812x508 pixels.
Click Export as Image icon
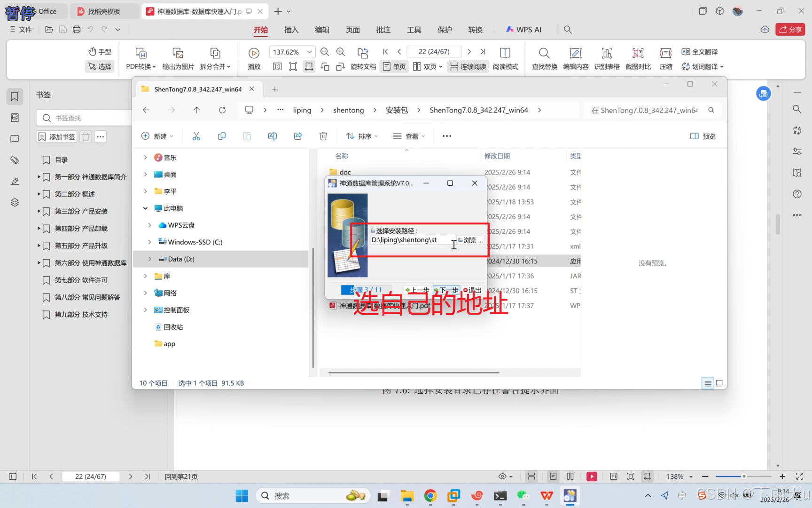178,53
